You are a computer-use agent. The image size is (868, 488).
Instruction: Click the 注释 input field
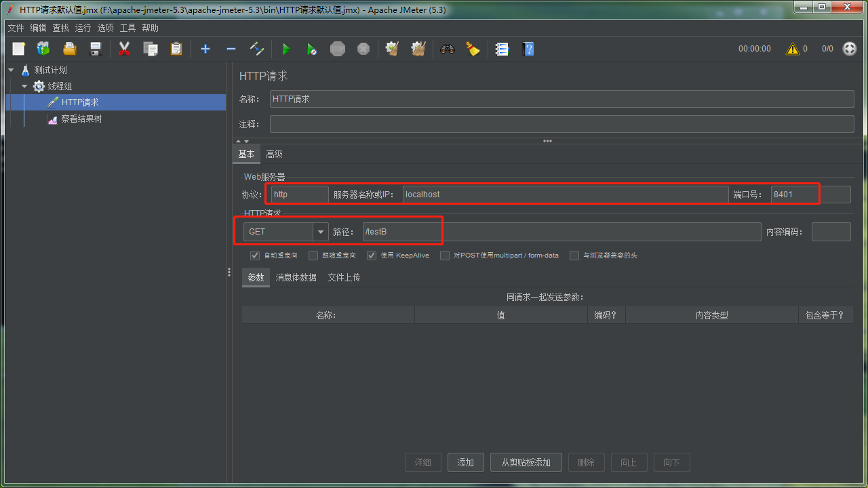(x=561, y=124)
